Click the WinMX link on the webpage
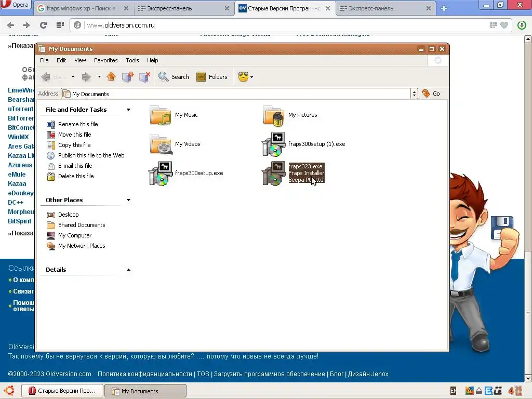Screen dimensions: 532x399 [18, 137]
